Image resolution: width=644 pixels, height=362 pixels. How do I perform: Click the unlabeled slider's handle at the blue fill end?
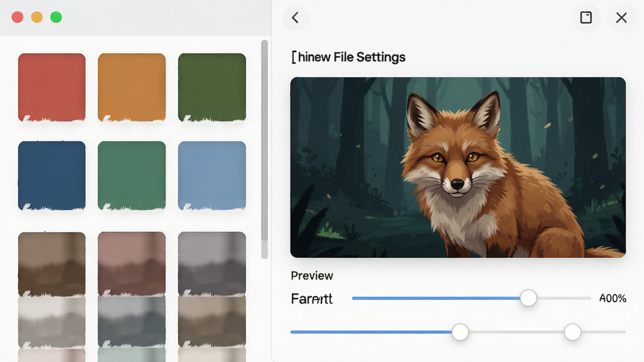coord(460,332)
